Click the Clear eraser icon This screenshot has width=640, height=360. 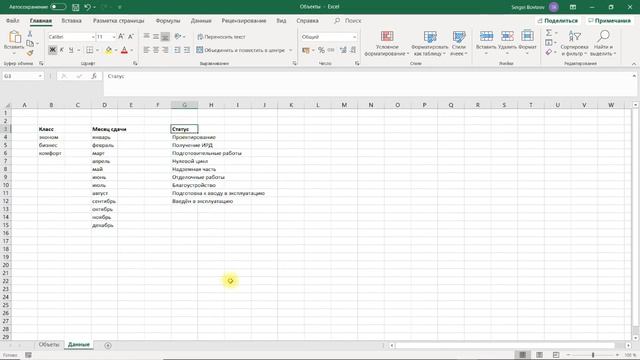coord(549,52)
